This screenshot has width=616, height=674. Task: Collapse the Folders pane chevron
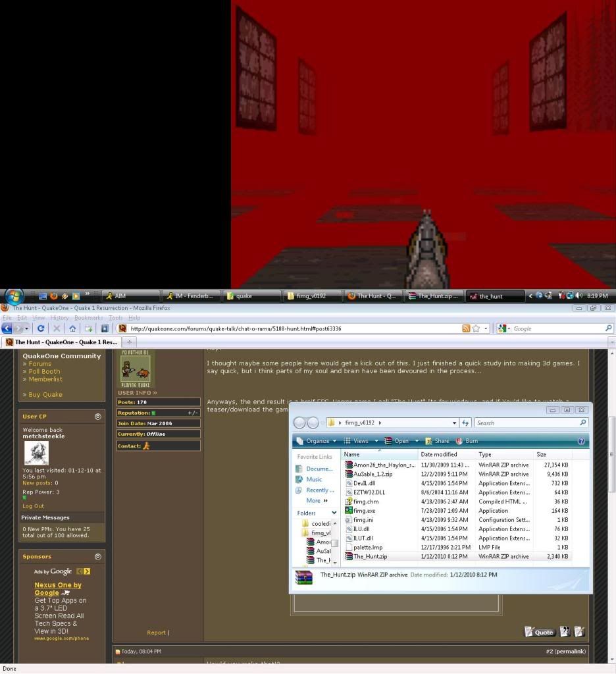(x=334, y=513)
